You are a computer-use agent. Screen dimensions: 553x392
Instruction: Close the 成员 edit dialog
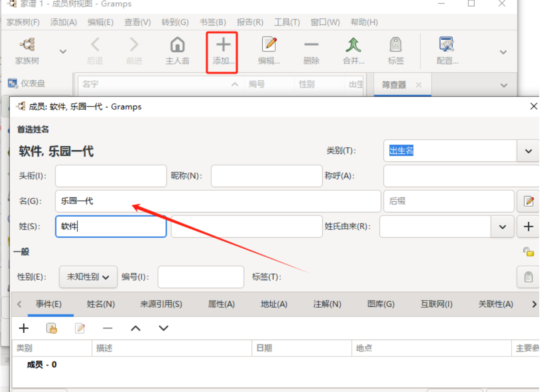coord(534,106)
